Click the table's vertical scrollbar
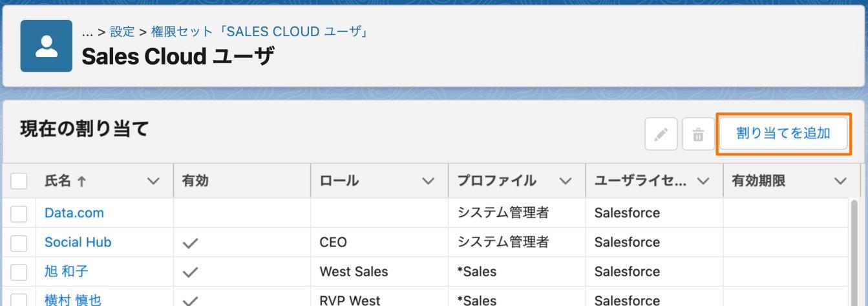 click(x=854, y=252)
